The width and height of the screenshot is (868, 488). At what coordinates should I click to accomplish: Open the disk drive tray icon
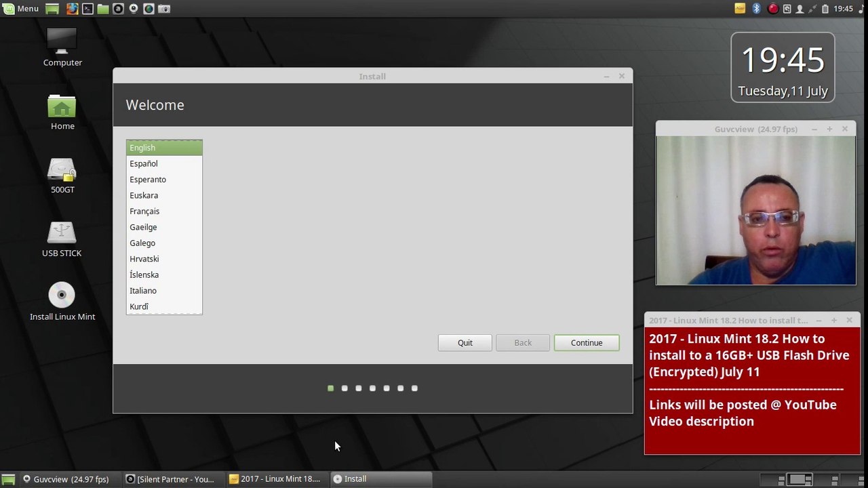787,9
